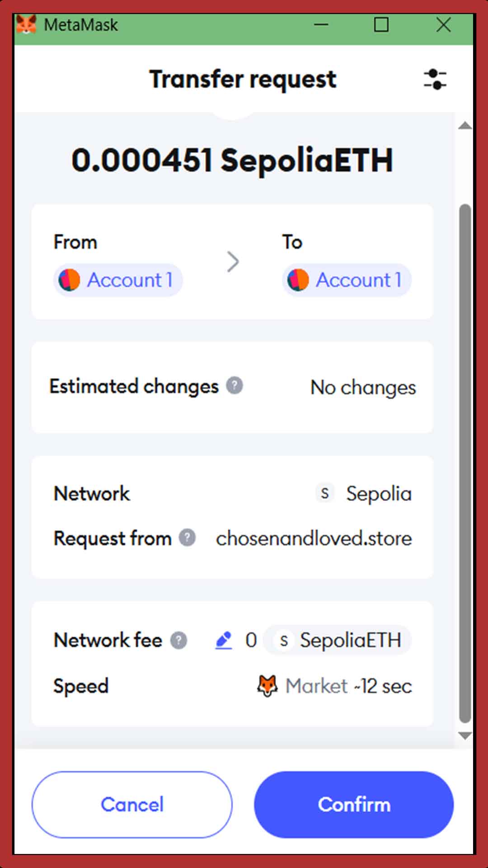Click the SepoliaETH fee token pill
This screenshot has width=488, height=868.
(x=338, y=640)
